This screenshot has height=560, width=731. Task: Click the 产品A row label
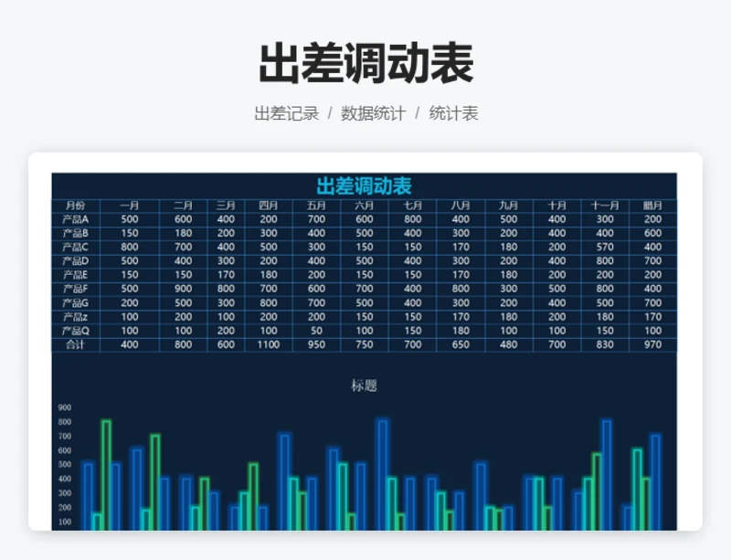click(x=76, y=219)
